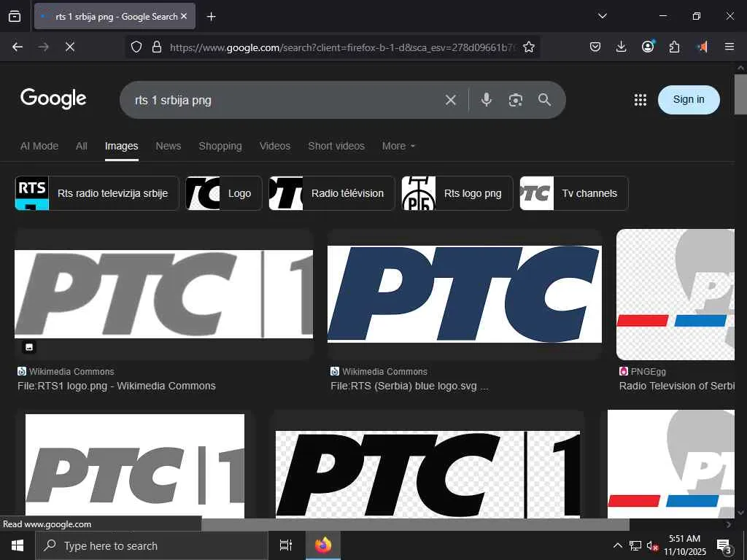Image resolution: width=747 pixels, height=560 pixels.
Task: Open Windows Task View
Action: [x=285, y=545]
